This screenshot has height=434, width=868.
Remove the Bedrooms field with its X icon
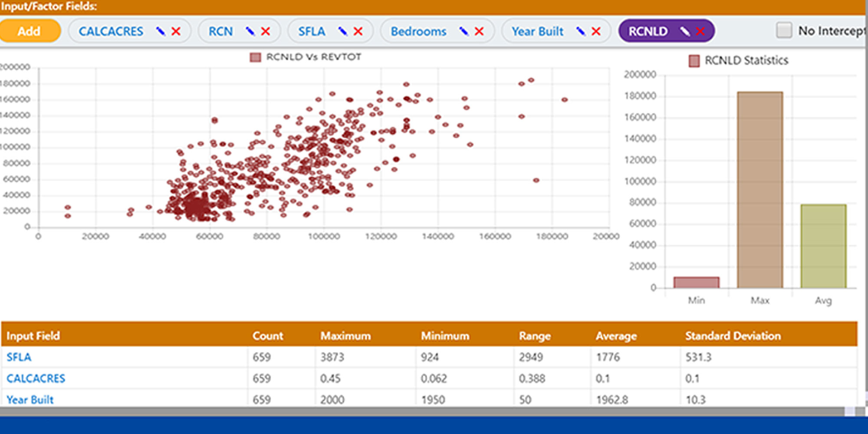click(x=479, y=31)
